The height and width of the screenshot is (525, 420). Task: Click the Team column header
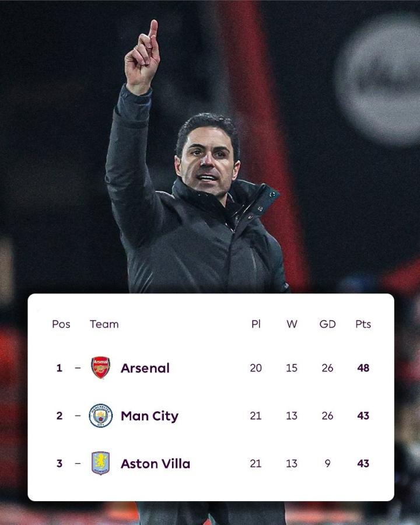[104, 324]
